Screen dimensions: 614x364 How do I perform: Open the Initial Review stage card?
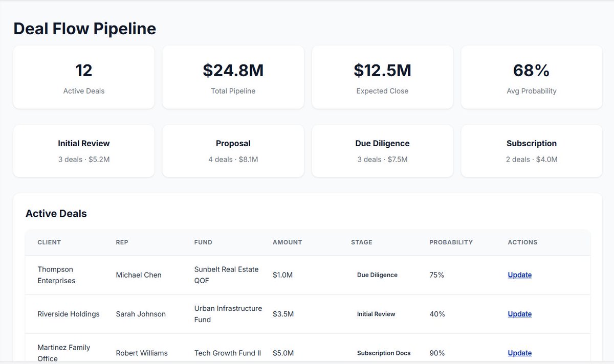[x=84, y=151]
